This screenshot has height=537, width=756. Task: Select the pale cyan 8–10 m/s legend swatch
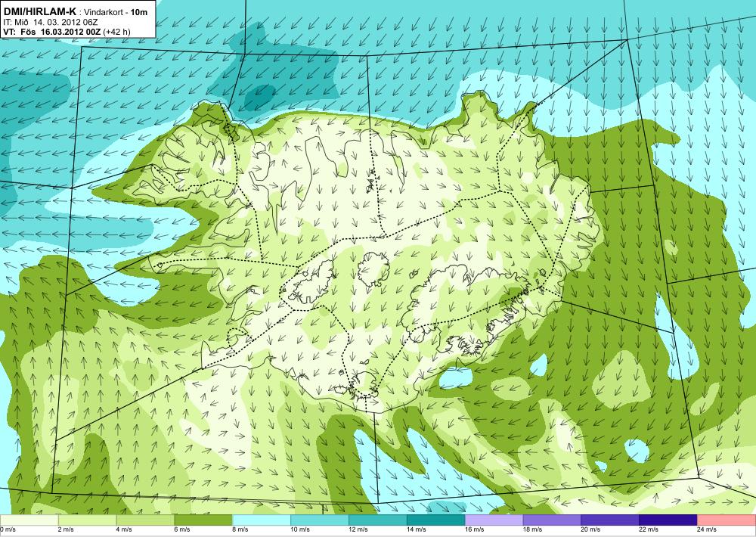[x=262, y=520]
